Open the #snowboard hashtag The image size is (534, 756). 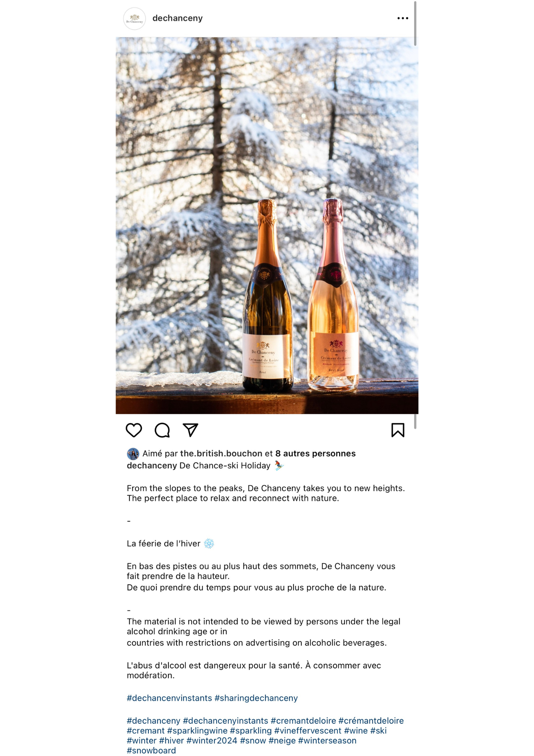(x=151, y=750)
